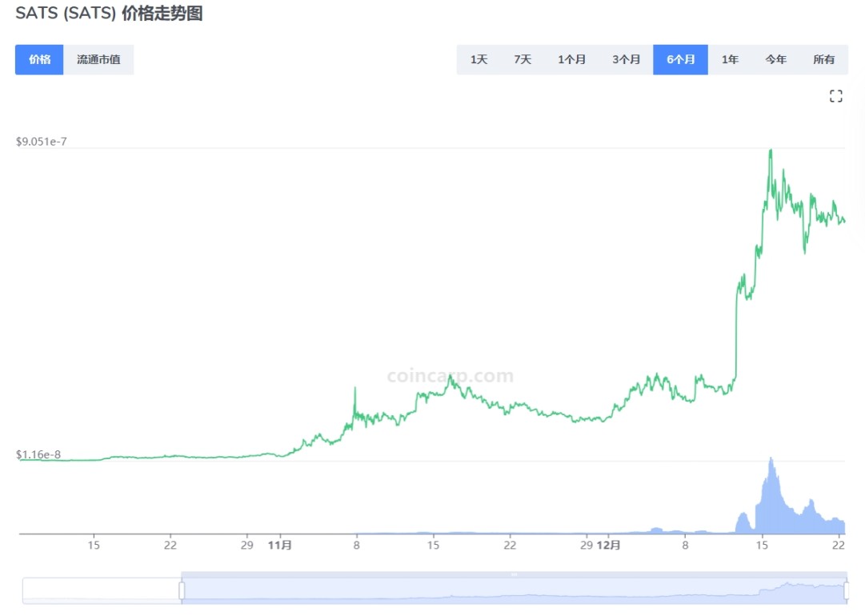Keep the 6个月 range selected
The height and width of the screenshot is (616, 865).
click(x=680, y=59)
